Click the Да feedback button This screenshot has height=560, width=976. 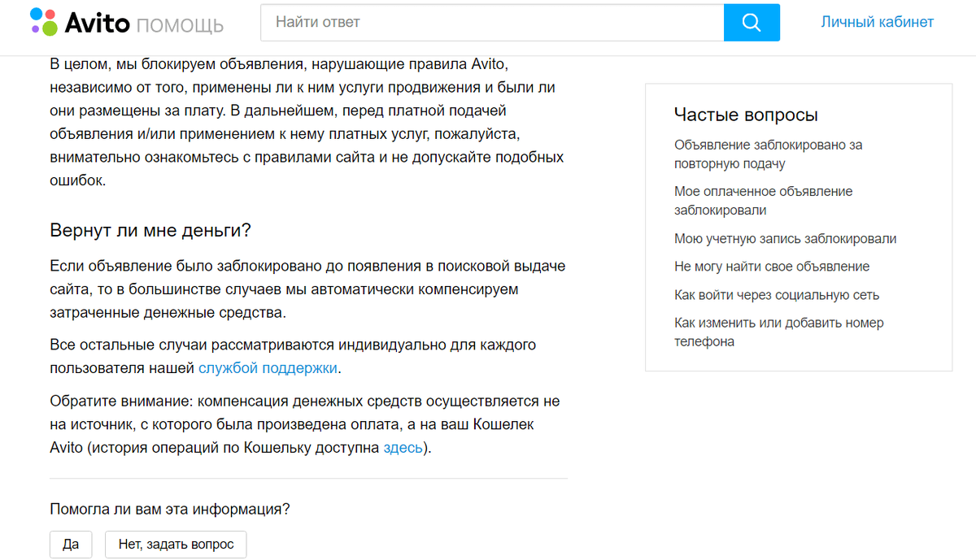point(71,545)
